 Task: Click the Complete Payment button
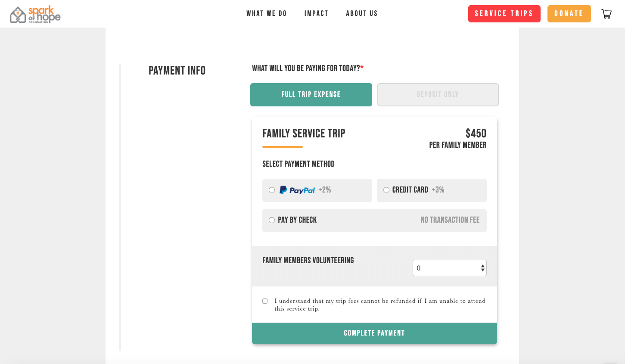click(374, 333)
